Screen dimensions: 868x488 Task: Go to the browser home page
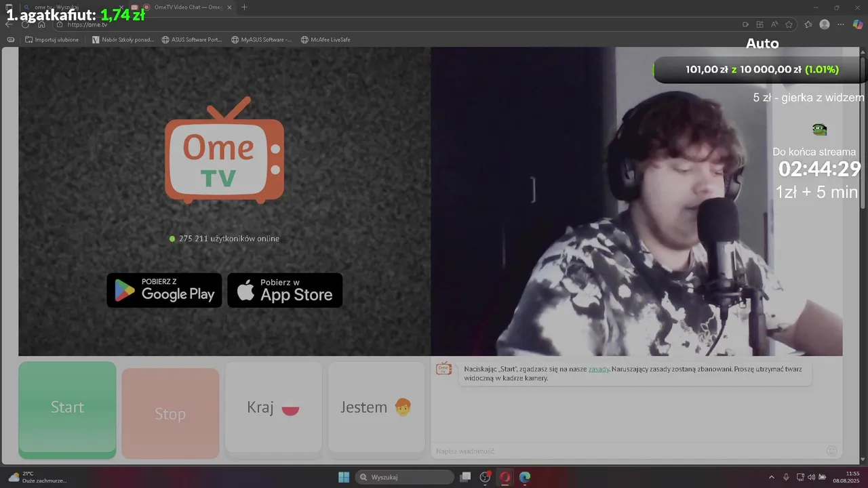pos(41,24)
